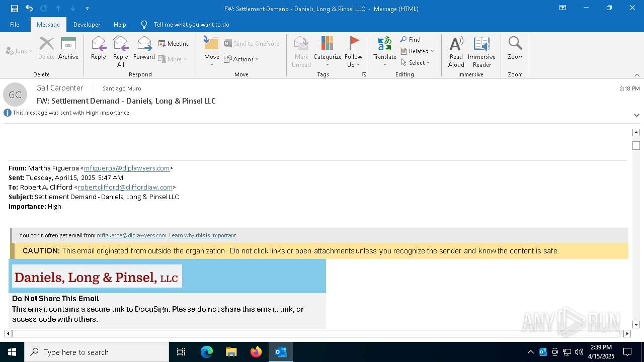Open the Ribbon Display Options button
This screenshot has height=362, width=644.
point(562,8)
